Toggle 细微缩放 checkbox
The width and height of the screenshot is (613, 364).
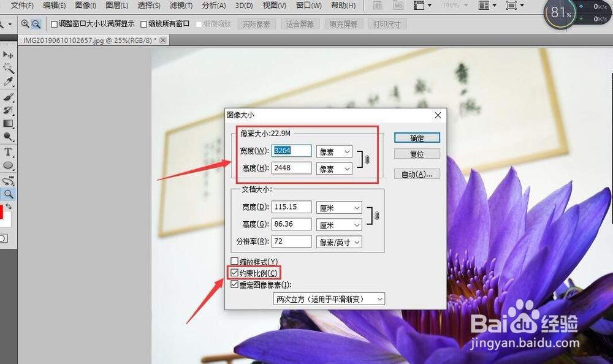(199, 25)
